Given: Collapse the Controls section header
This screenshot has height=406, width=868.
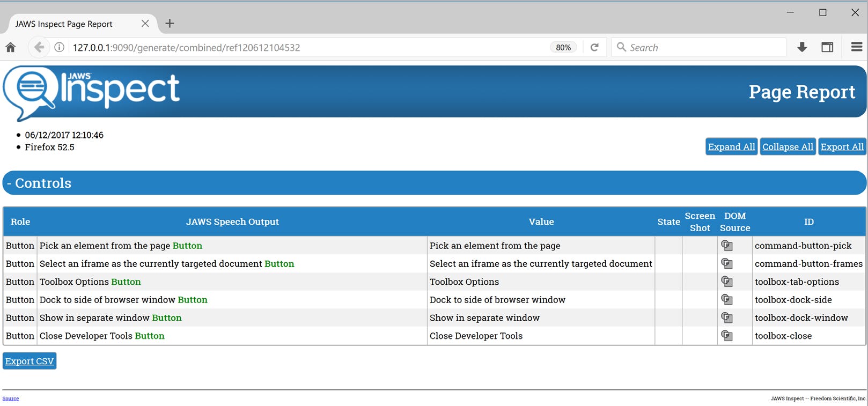Looking at the screenshot, I should (434, 183).
